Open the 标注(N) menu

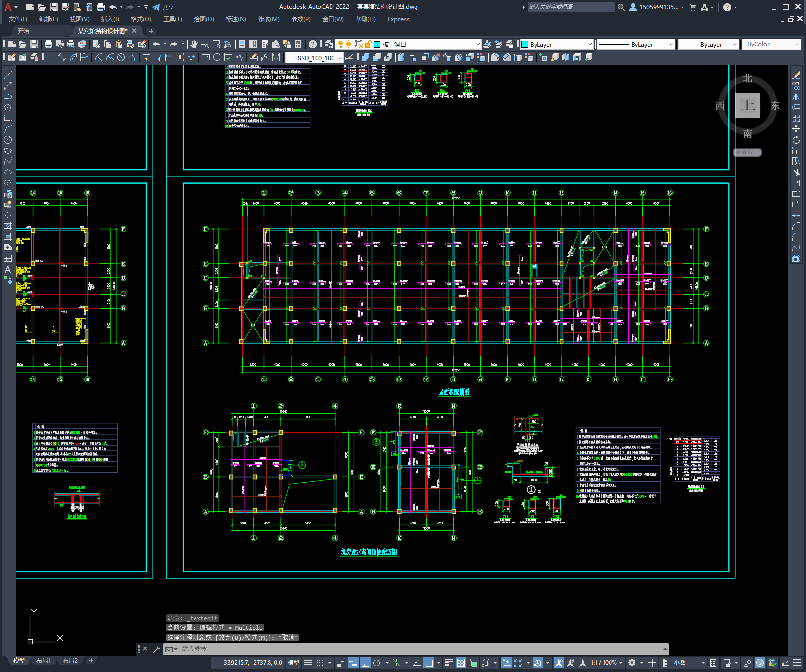tap(236, 19)
